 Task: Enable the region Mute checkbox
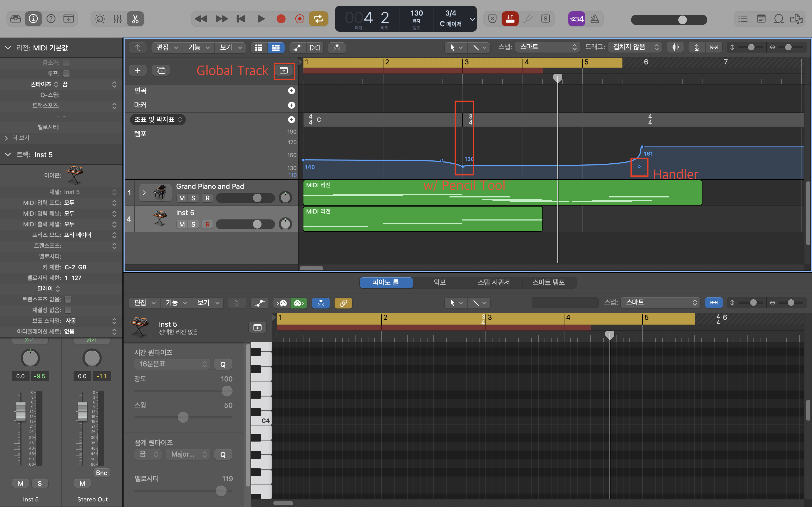click(66, 63)
